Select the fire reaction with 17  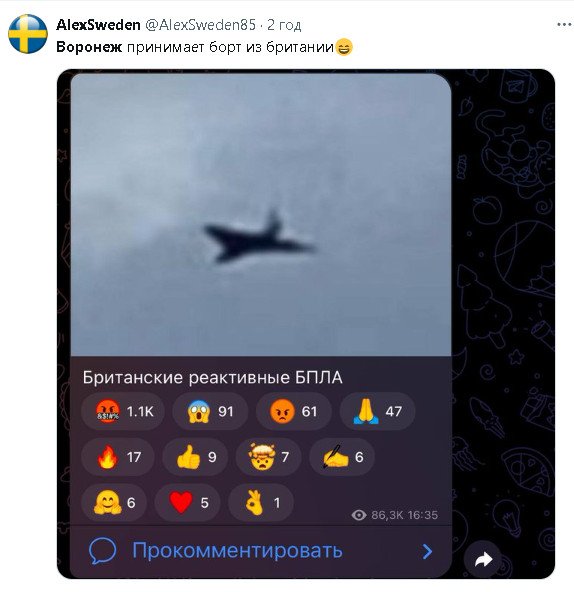coord(118,457)
